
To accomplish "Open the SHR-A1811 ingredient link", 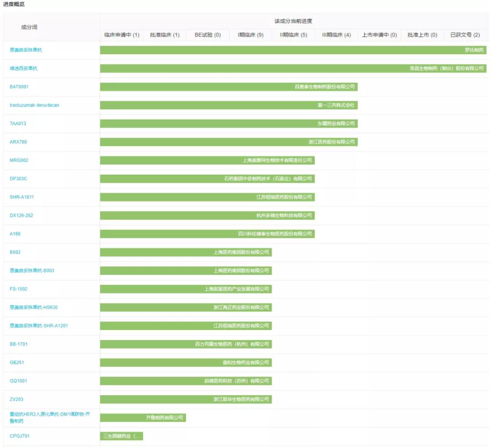I will [22, 197].
